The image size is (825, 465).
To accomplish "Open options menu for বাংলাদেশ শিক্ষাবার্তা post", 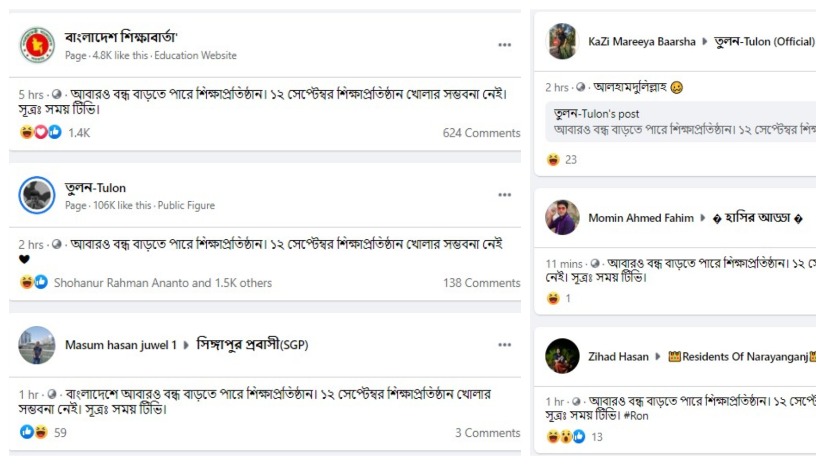I will click(504, 45).
